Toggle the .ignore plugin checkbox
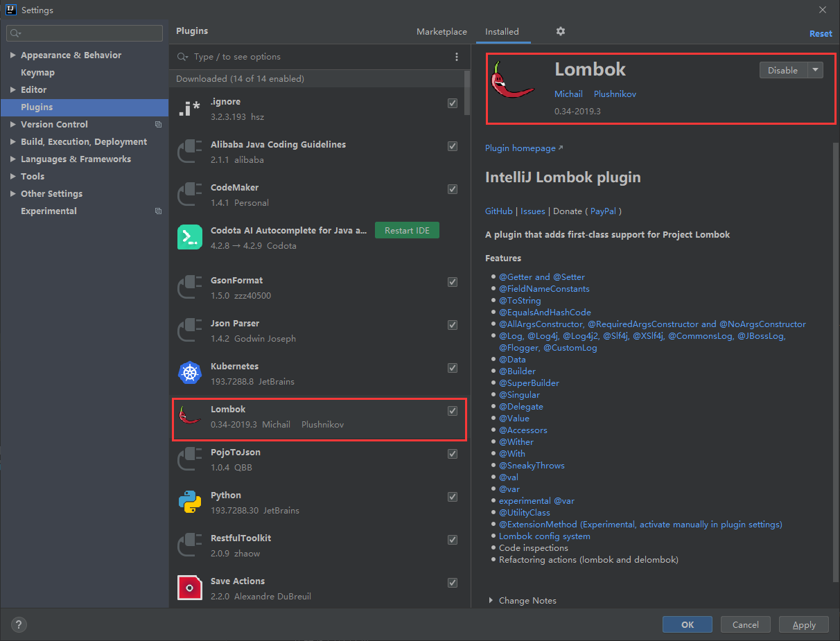 click(x=453, y=103)
